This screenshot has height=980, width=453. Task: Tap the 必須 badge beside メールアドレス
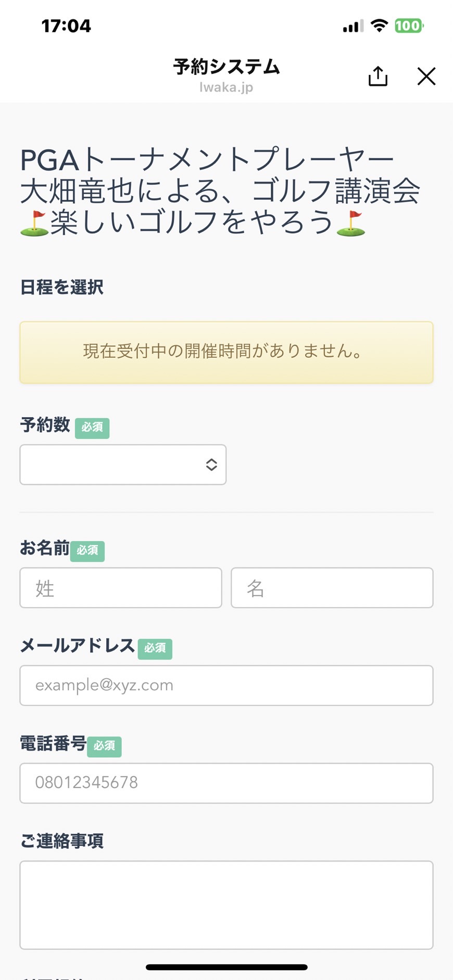coord(155,649)
